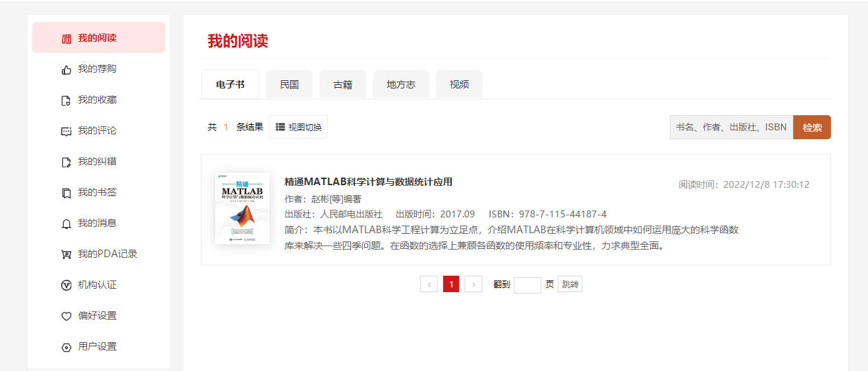Select the 地方志 tab
868x371 pixels.
(x=401, y=84)
